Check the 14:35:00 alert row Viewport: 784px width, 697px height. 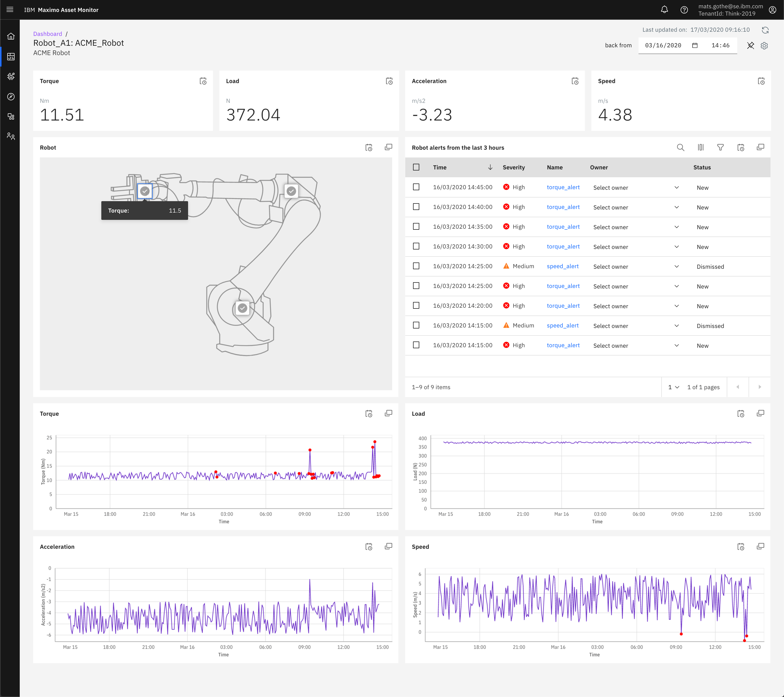click(x=416, y=226)
